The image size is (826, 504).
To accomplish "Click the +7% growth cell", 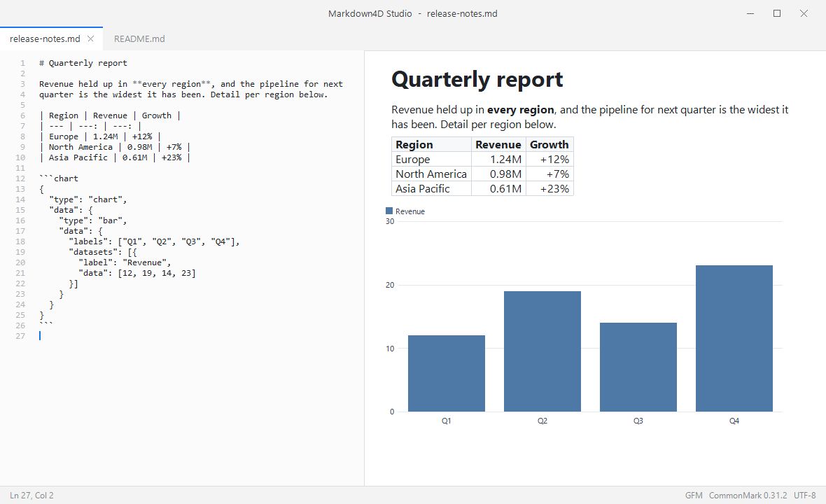I will point(549,174).
